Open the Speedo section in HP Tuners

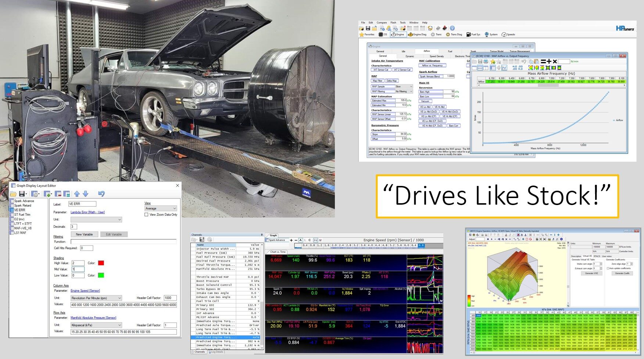pyautogui.click(x=508, y=35)
